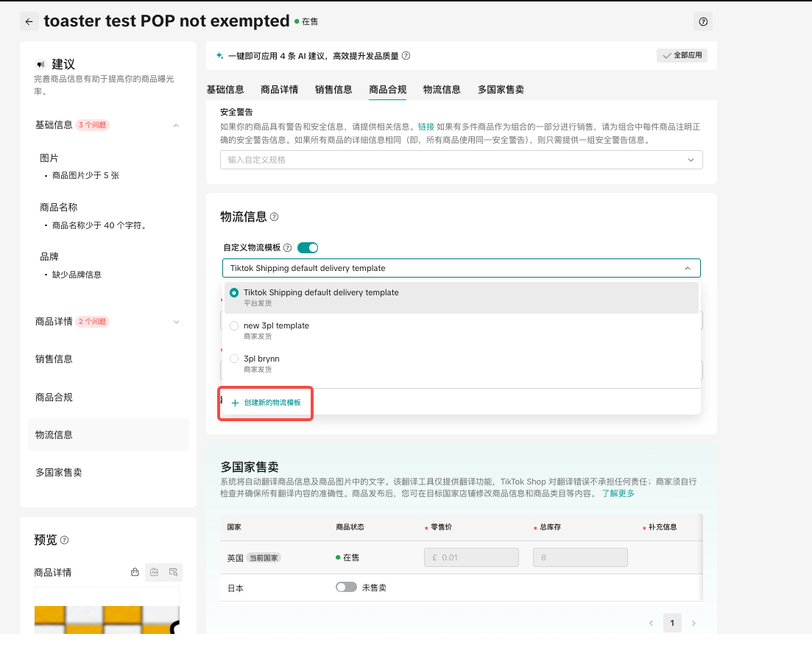This screenshot has width=812, height=659.
Task: Click the 全部应用 button
Action: [x=682, y=55]
